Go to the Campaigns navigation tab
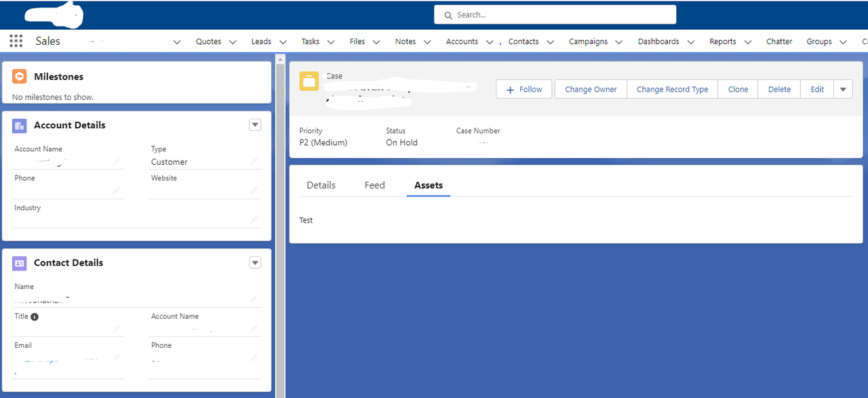The height and width of the screenshot is (398, 868). [588, 41]
